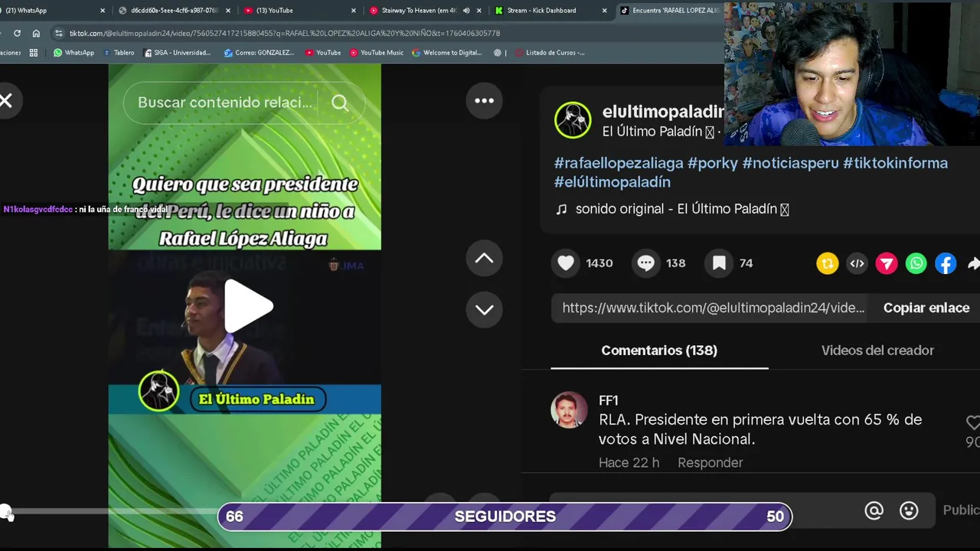Like the video with the heart icon
Viewport: 980px width, 551px height.
pyautogui.click(x=566, y=263)
